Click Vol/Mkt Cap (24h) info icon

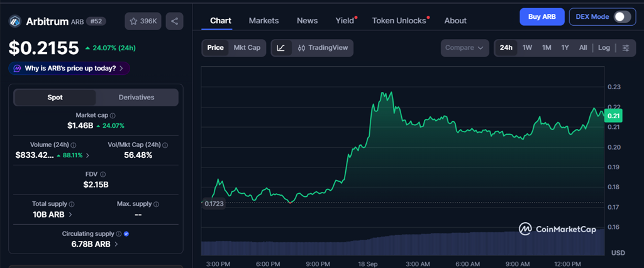(165, 145)
